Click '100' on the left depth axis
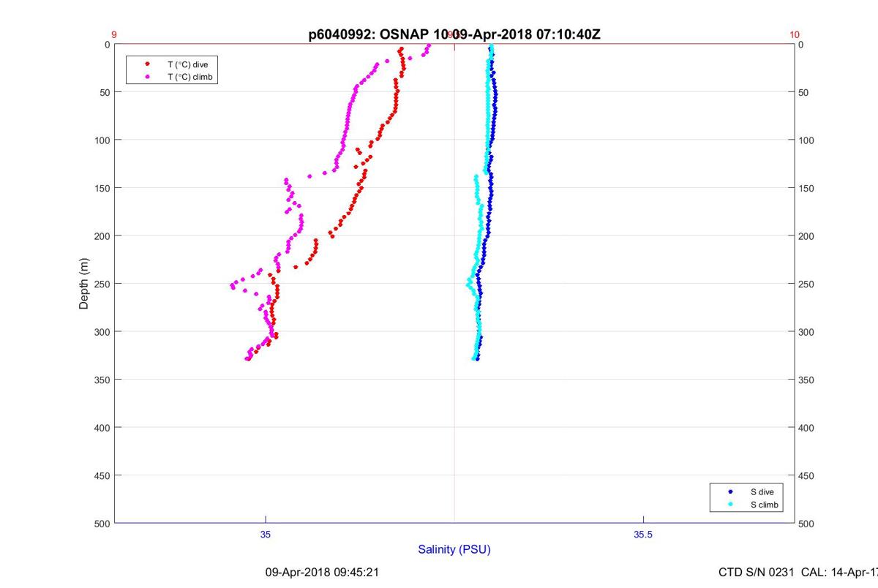The width and height of the screenshot is (878, 588). click(x=102, y=140)
